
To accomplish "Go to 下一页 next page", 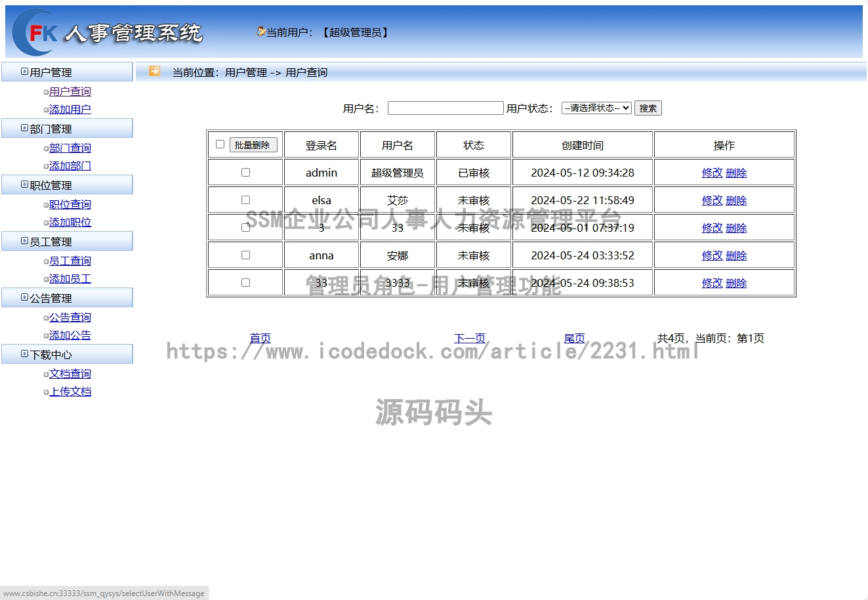I will coord(470,338).
